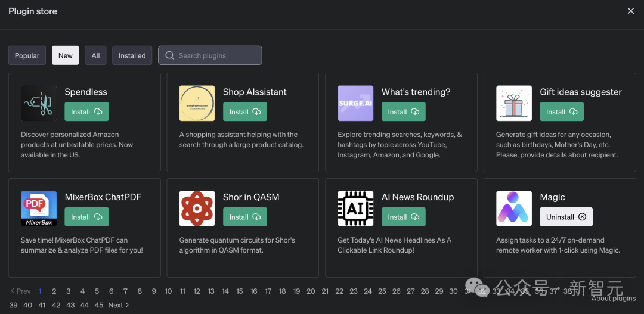Viewport: 644px width, 314px height.
Task: Select current page 1
Action: [40, 291]
